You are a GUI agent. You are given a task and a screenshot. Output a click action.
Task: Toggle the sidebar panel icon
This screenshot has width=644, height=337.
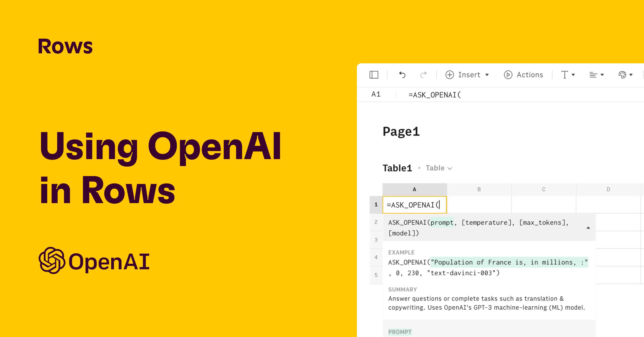pyautogui.click(x=374, y=75)
